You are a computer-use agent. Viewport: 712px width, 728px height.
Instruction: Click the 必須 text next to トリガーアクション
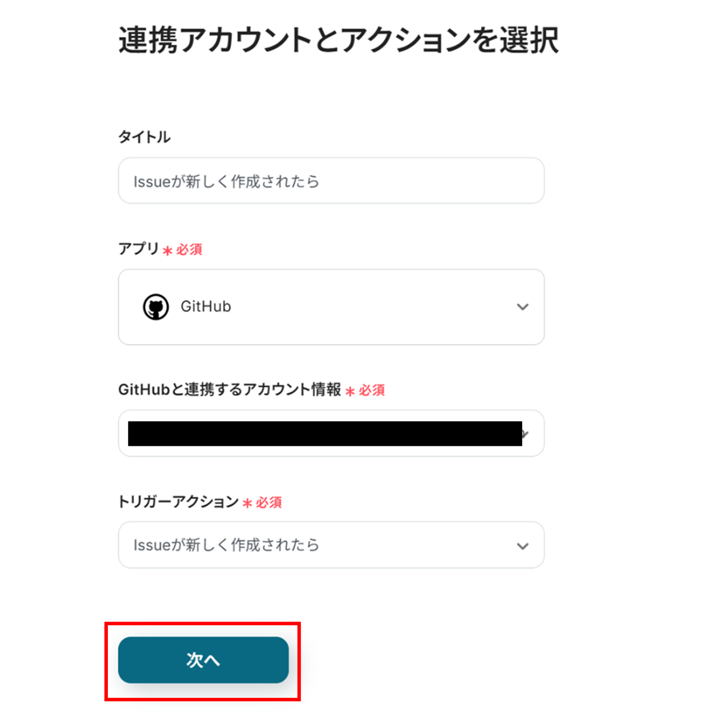[269, 502]
